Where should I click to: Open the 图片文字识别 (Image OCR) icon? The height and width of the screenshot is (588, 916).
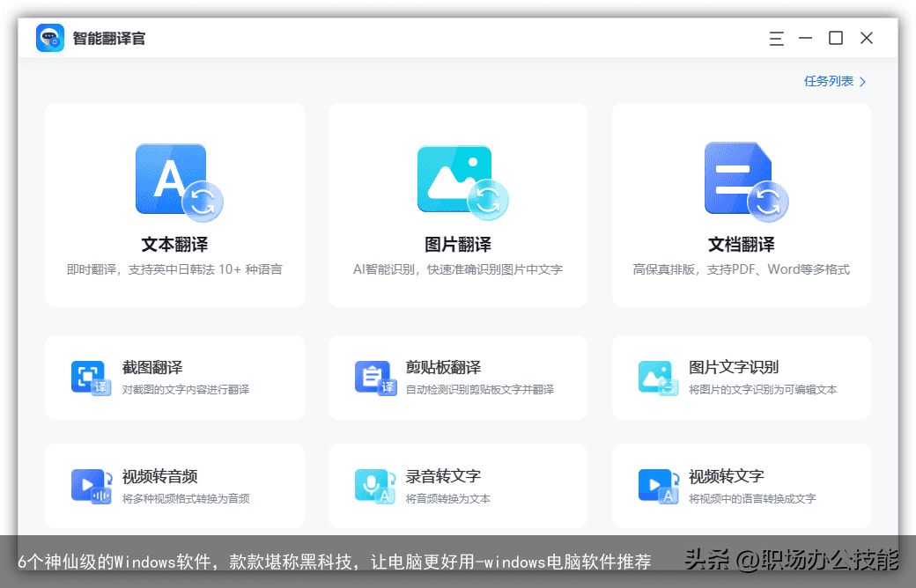pos(659,378)
